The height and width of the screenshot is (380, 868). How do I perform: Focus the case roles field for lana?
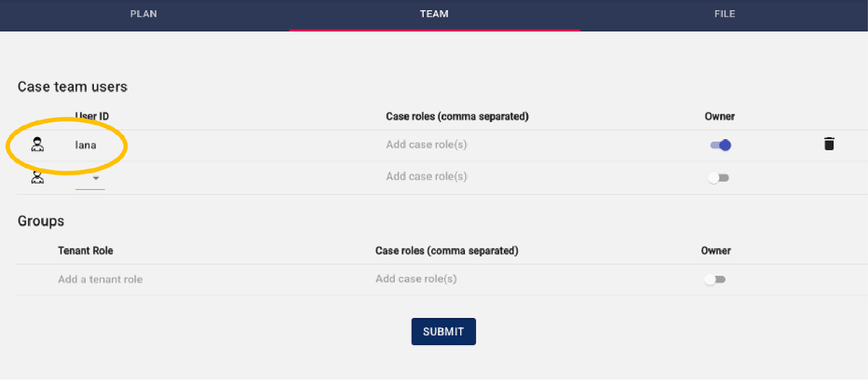[426, 144]
